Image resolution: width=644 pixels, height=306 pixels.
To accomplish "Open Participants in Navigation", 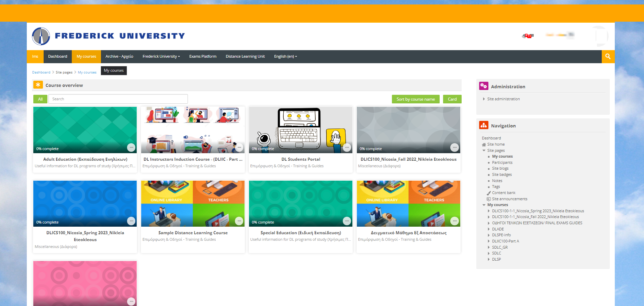I will [x=502, y=162].
